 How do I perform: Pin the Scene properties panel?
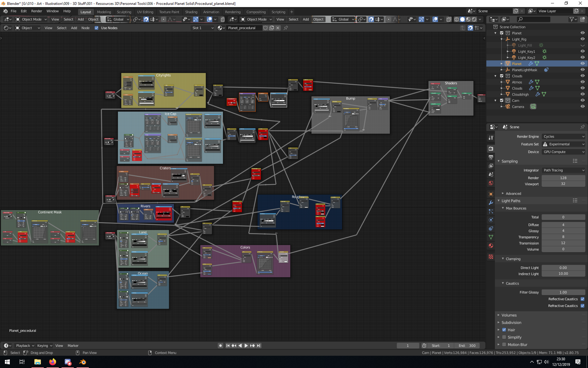pos(582,127)
